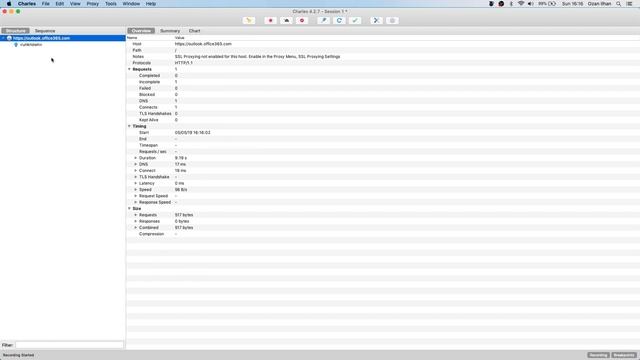Open Settings with the gear icon
The width and height of the screenshot is (640, 360).
392,20
